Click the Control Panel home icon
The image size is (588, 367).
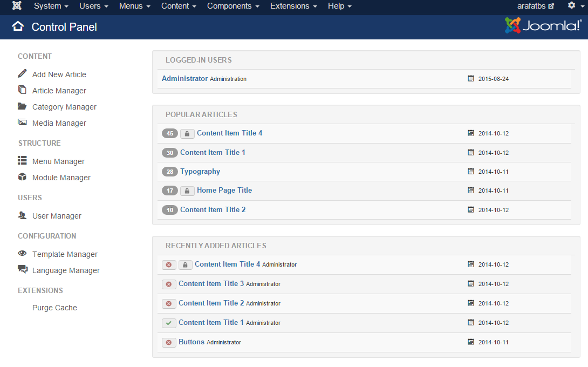(18, 26)
